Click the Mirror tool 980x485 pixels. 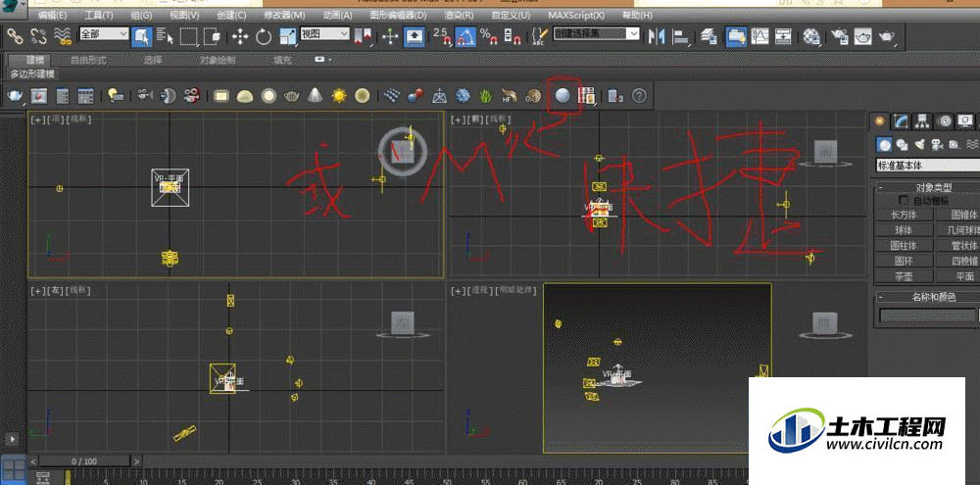pos(656,37)
